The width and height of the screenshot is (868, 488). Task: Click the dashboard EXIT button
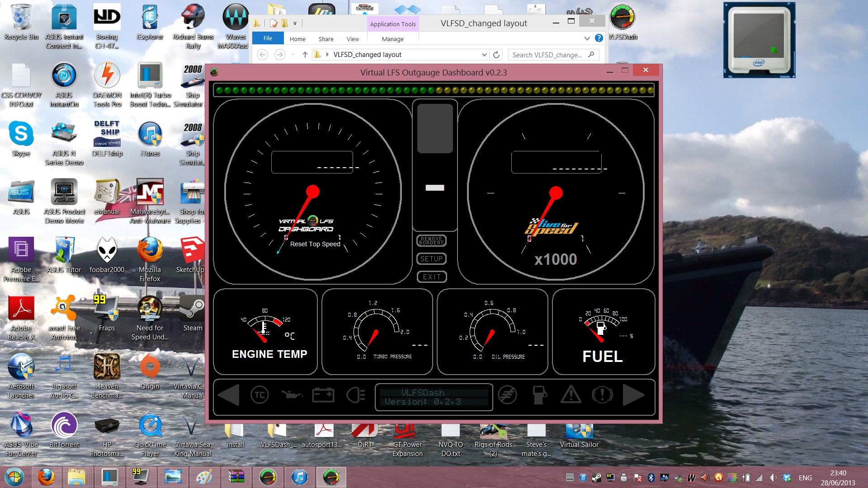point(431,277)
